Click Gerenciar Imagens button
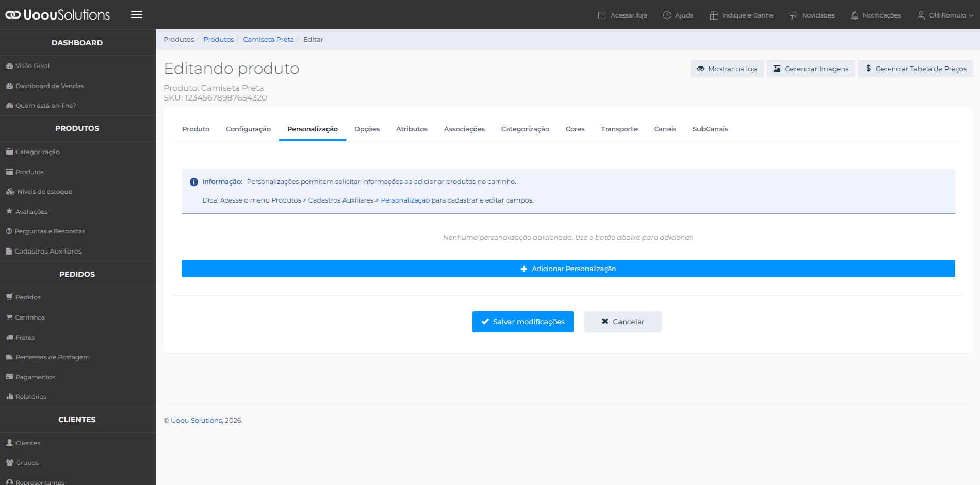Screen dimensions: 980x485 (x=811, y=69)
